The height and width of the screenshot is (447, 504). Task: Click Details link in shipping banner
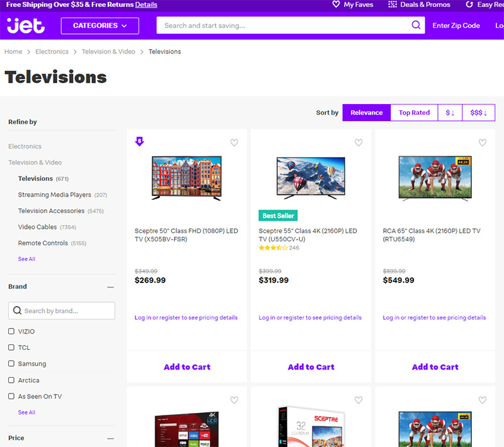[146, 4]
